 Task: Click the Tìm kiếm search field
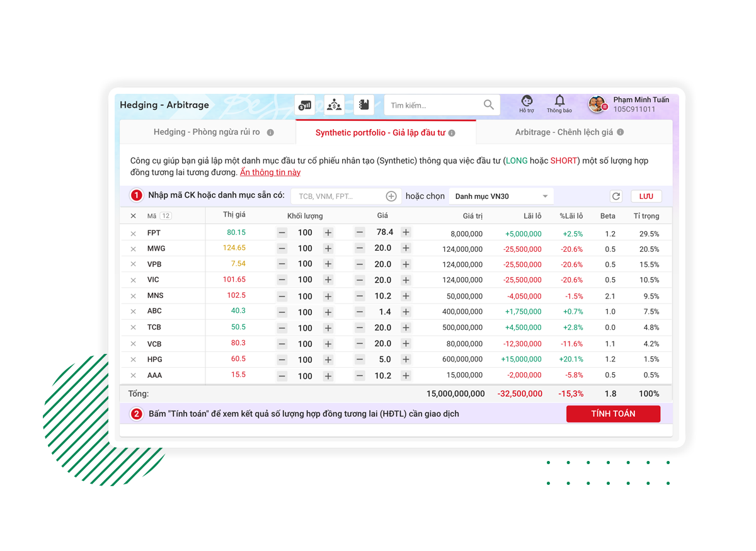point(432,105)
